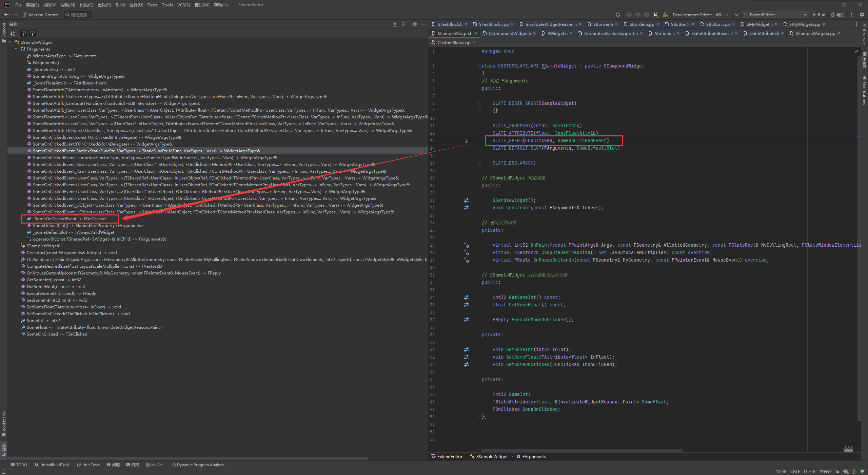Click the refresh project icon in toolbar
Viewport: 868px width, 475px height.
(617, 15)
